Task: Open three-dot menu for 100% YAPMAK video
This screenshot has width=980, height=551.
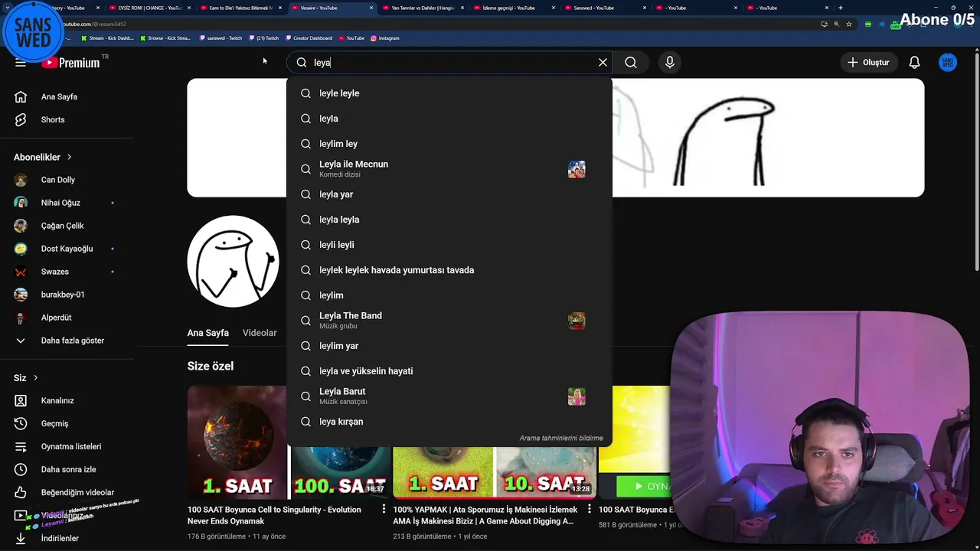Action: coord(589,509)
